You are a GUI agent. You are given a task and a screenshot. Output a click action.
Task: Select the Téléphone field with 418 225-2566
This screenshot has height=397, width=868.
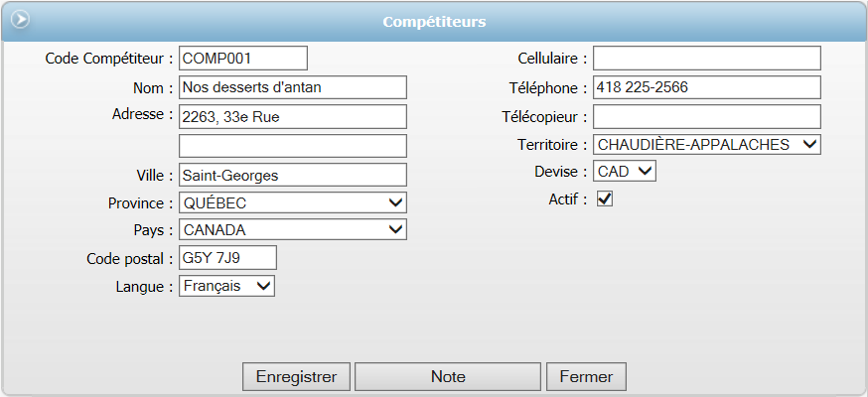(706, 87)
